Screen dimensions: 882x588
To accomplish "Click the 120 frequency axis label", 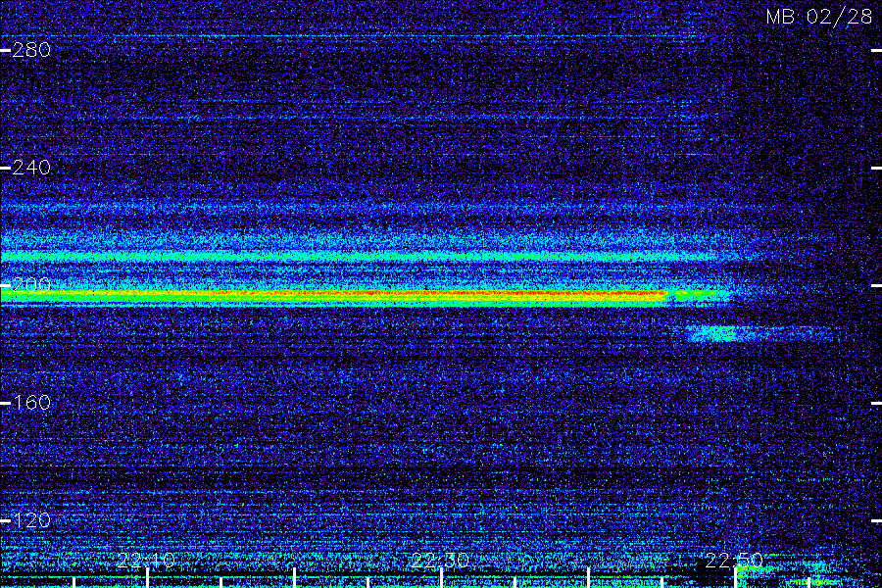I will 31,520.
